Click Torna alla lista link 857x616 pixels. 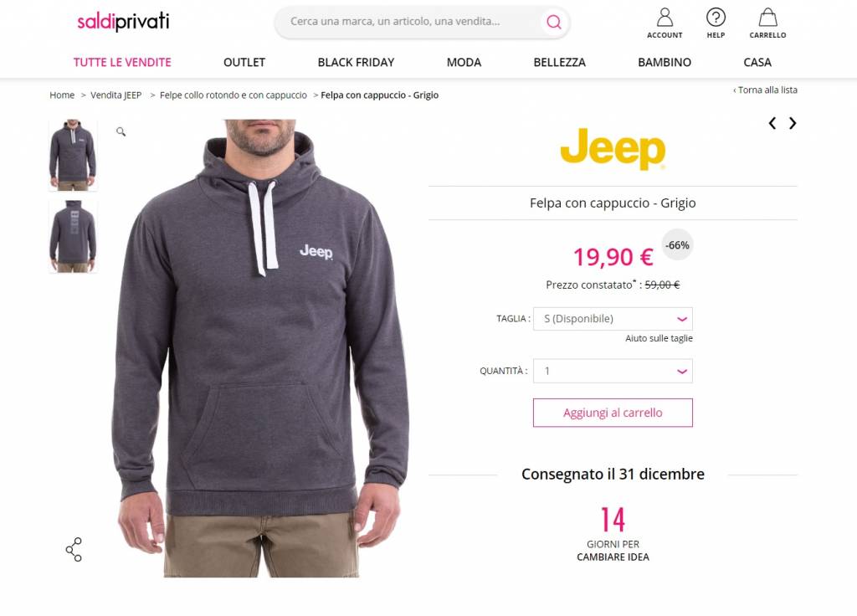coord(765,90)
